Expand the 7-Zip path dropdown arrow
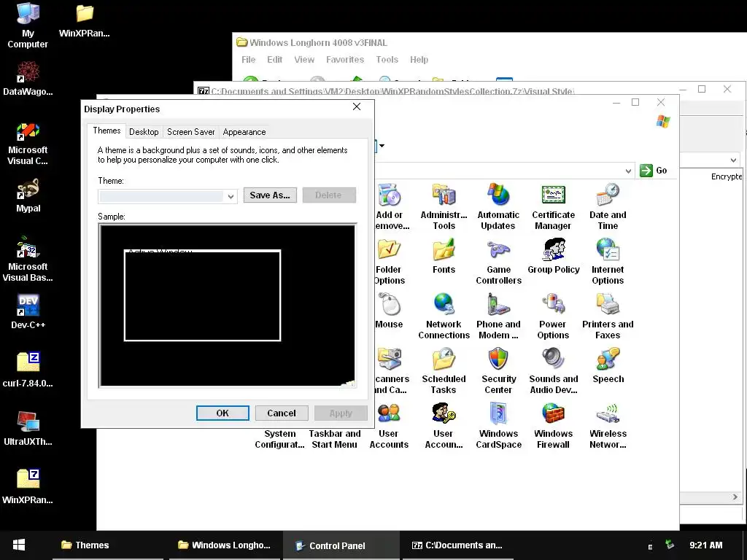Screen dimensions: 747x560 point(733,160)
